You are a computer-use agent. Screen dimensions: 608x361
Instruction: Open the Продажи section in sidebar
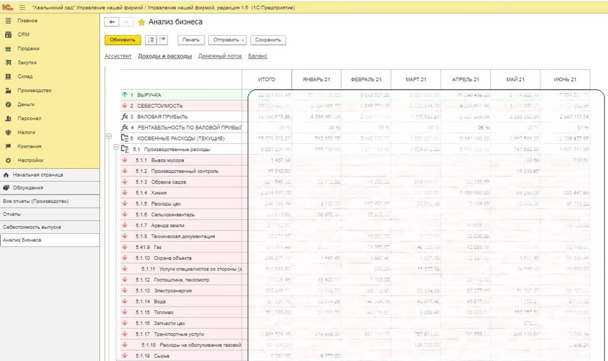click(28, 48)
